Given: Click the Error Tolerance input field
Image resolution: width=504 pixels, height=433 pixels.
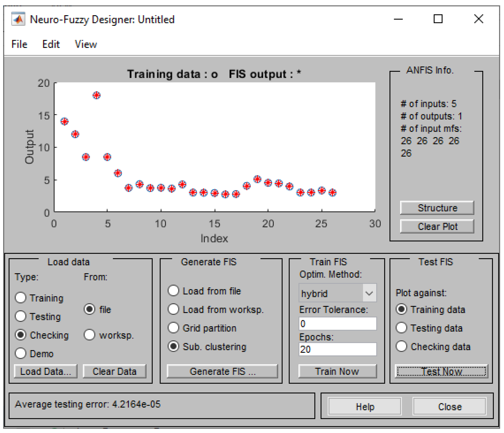Looking at the screenshot, I should [x=337, y=324].
